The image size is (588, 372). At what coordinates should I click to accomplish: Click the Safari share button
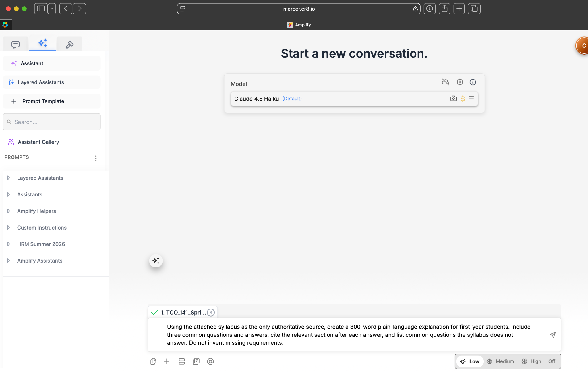pos(444,9)
